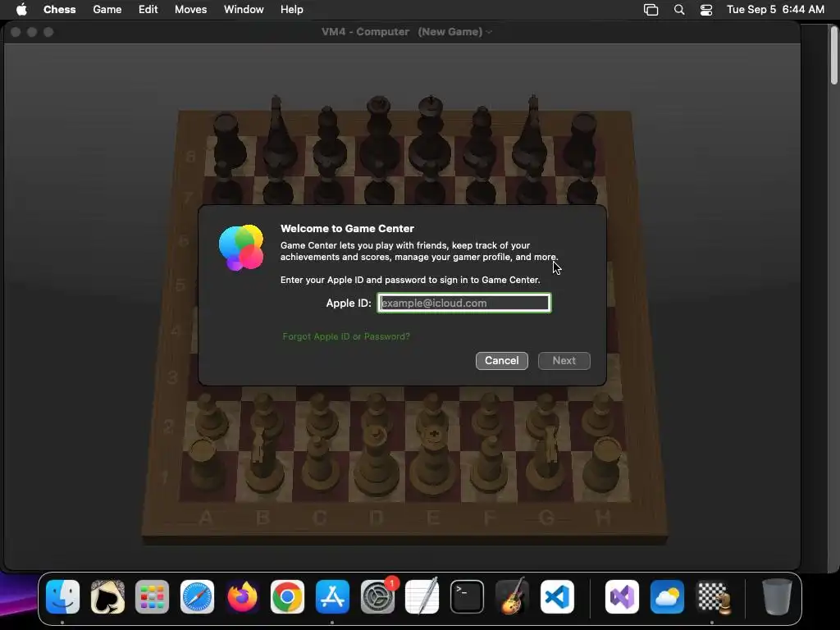This screenshot has width=840, height=630.
Task: Open the Chess app menu
Action: click(x=59, y=10)
